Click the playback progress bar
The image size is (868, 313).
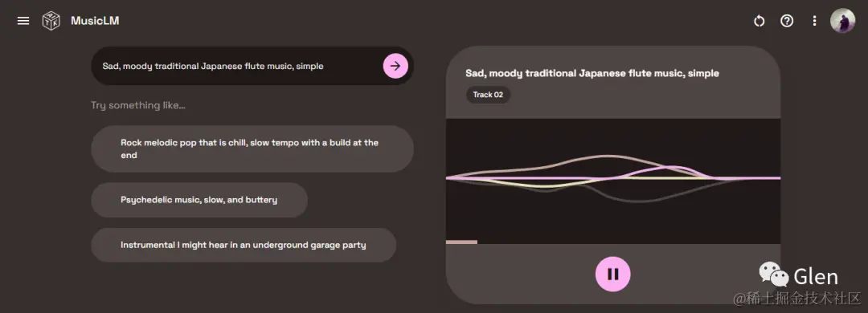click(x=612, y=242)
